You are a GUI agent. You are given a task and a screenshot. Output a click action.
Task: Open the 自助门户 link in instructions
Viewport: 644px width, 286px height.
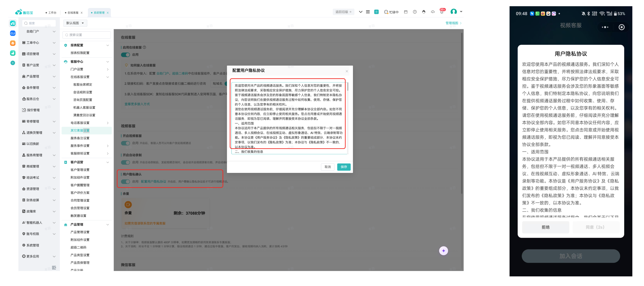[162, 74]
